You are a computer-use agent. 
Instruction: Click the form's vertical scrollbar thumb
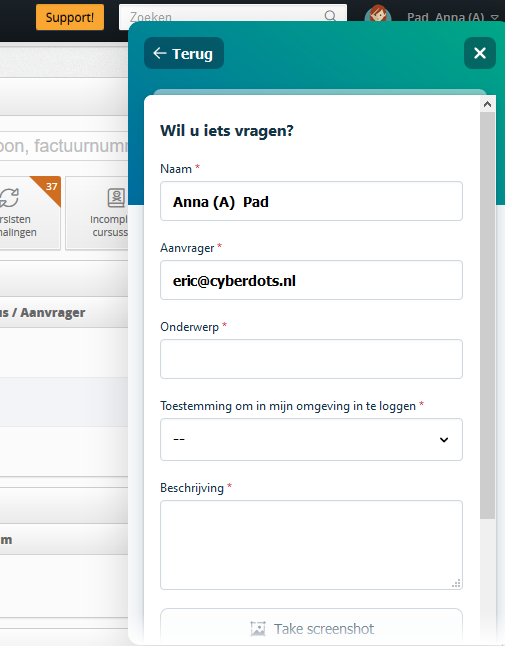tap(487, 315)
